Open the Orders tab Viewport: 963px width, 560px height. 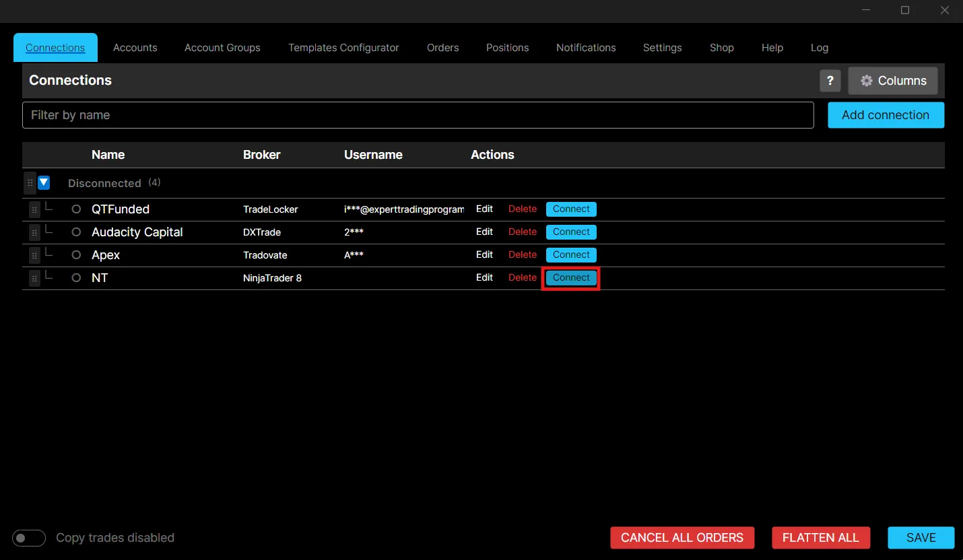pos(443,48)
